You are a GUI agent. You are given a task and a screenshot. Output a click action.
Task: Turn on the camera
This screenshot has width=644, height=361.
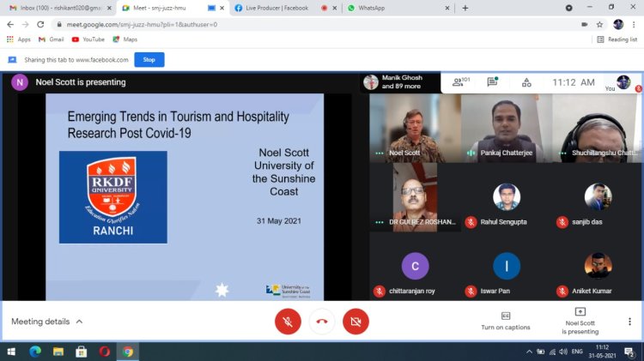click(x=355, y=322)
